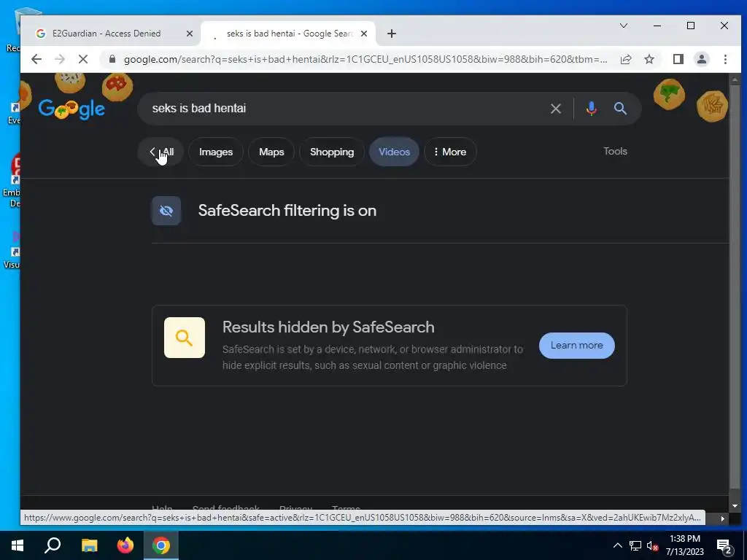Open the tab search dropdown chevron
Image resolution: width=747 pixels, height=560 pixels.
pos(624,26)
